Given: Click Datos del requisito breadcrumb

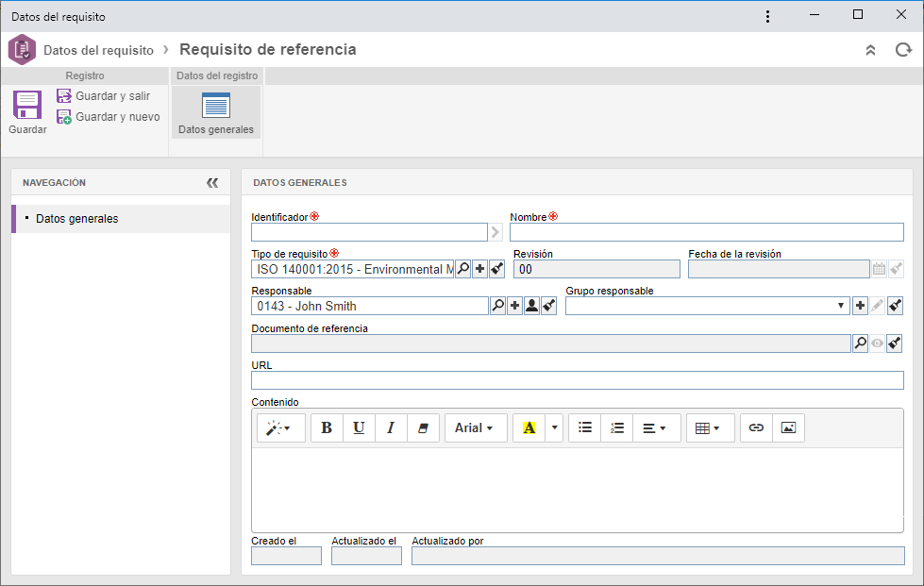Looking at the screenshot, I should point(98,50).
